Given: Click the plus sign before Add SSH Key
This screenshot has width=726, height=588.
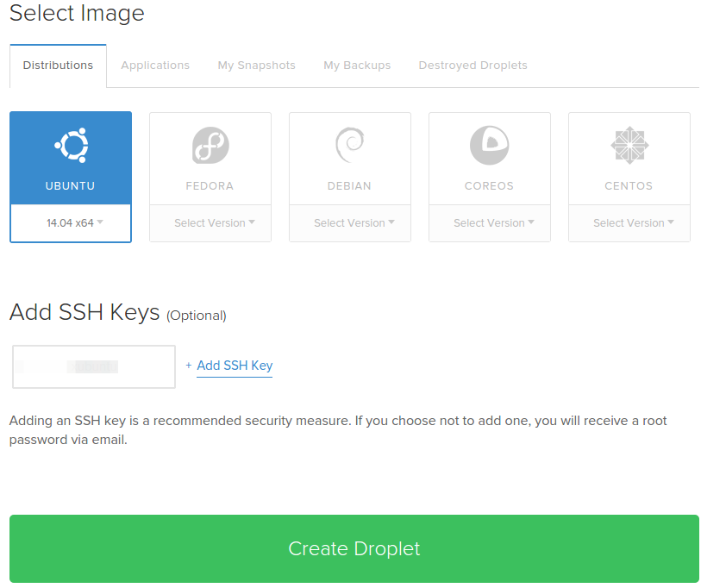Looking at the screenshot, I should click(189, 366).
